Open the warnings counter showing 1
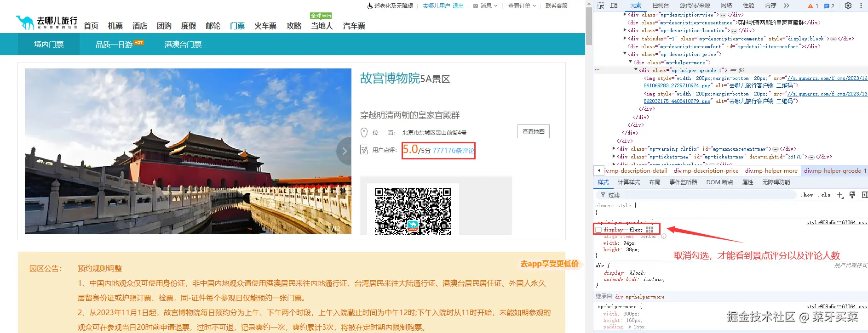 tap(813, 6)
